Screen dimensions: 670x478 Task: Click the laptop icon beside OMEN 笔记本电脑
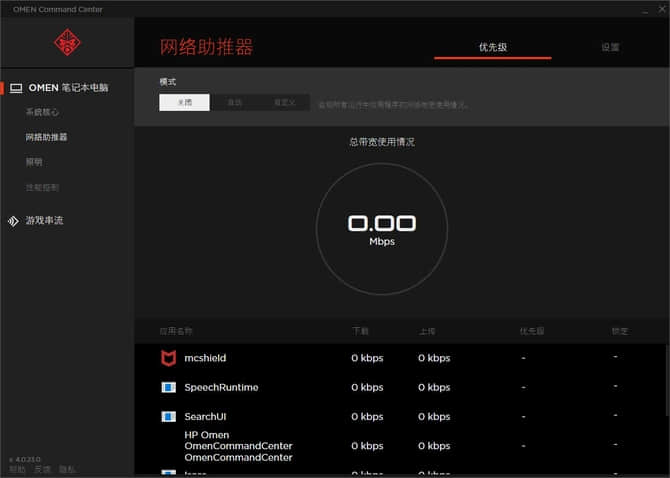click(16, 88)
